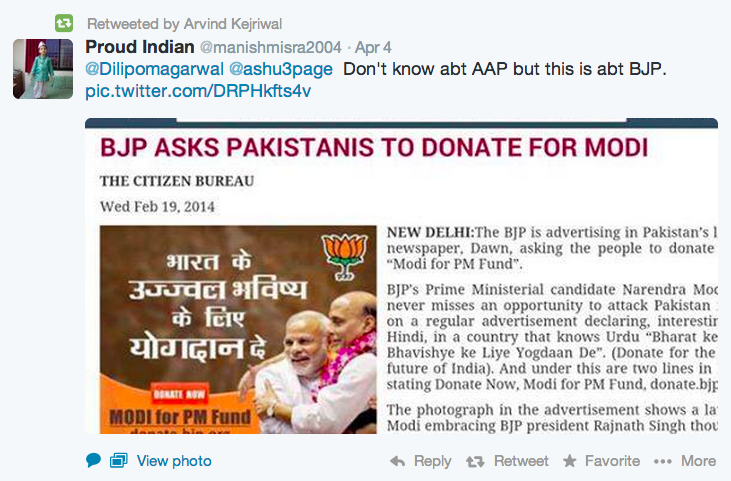
Task: Click the reply arrow icon
Action: tap(398, 461)
